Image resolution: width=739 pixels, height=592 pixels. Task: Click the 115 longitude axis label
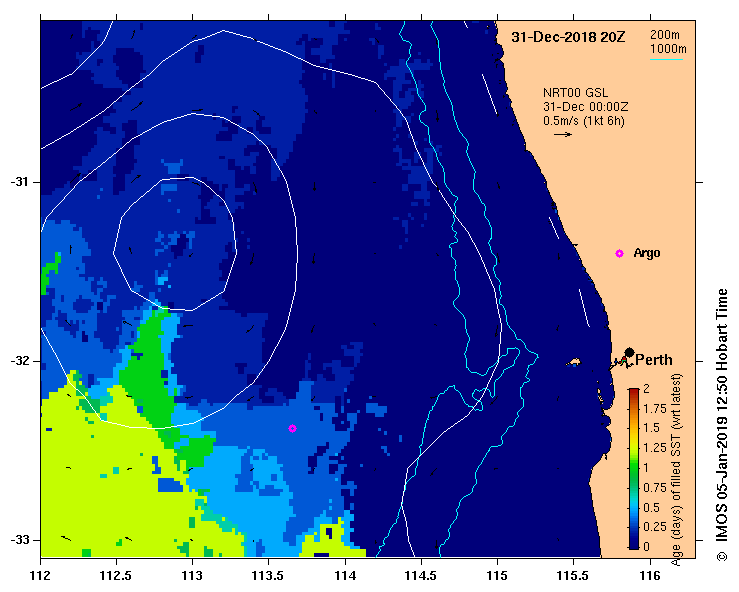[497, 576]
